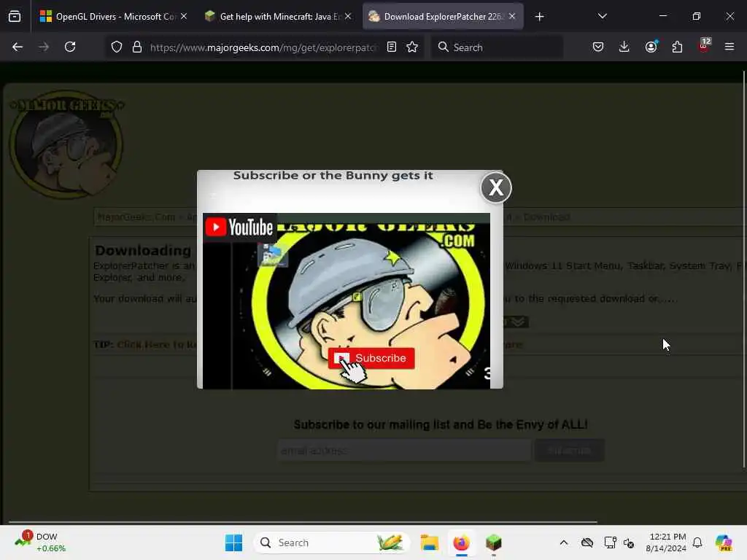Click the mailing list email address field
Viewport: 747px width, 560px height.
coord(404,451)
